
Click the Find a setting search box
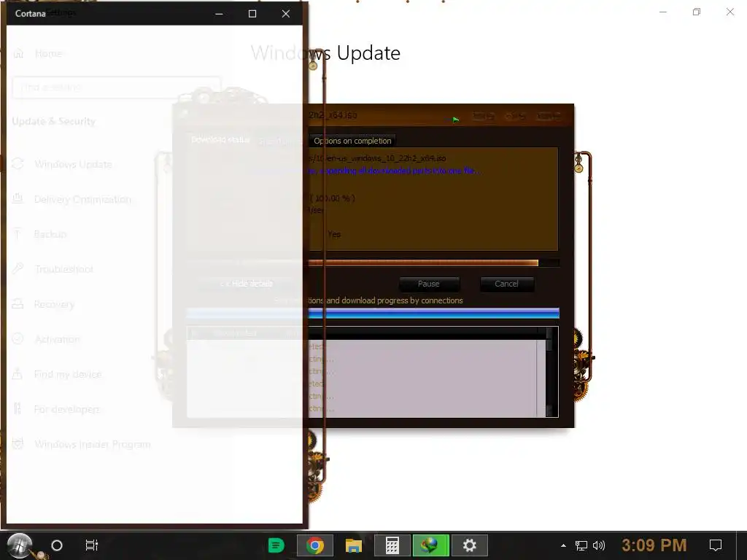point(116,87)
